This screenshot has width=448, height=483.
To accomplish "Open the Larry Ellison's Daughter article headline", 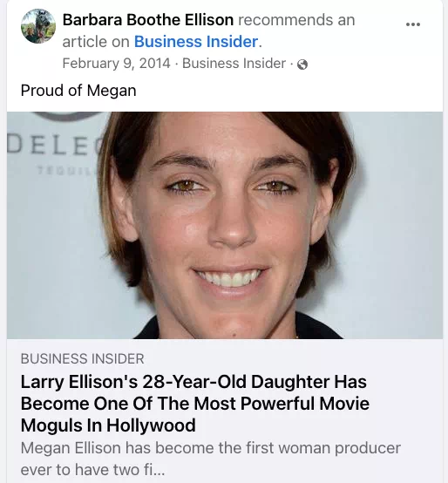I will tap(195, 404).
